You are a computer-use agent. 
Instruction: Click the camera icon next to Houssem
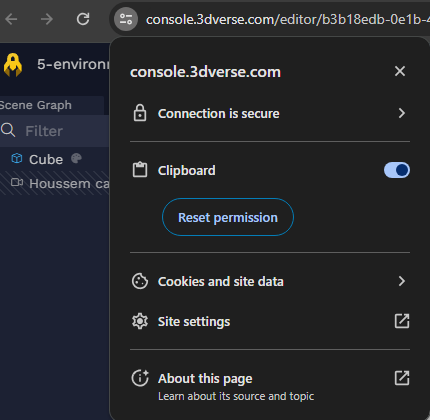click(17, 182)
